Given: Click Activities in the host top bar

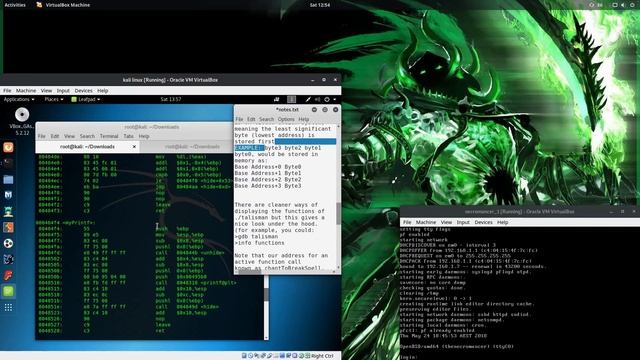Looking at the screenshot, I should point(15,5).
